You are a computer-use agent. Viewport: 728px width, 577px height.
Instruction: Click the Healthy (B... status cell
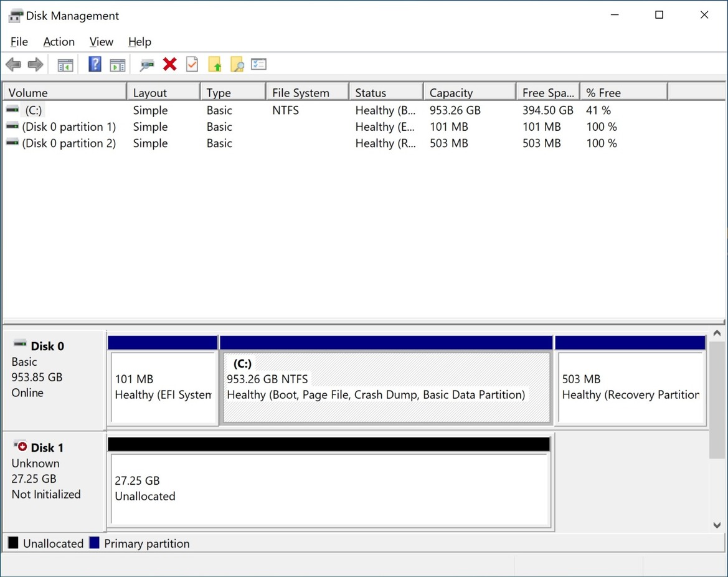(385, 110)
